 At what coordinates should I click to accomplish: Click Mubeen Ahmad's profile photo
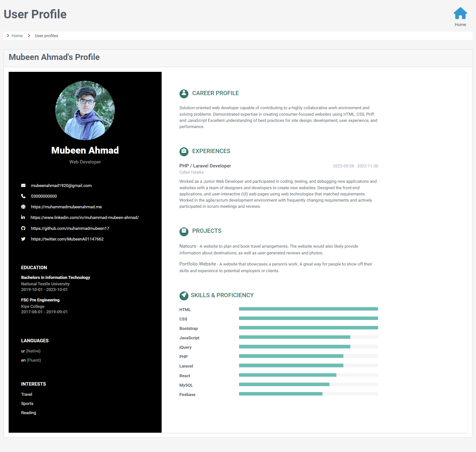click(85, 110)
